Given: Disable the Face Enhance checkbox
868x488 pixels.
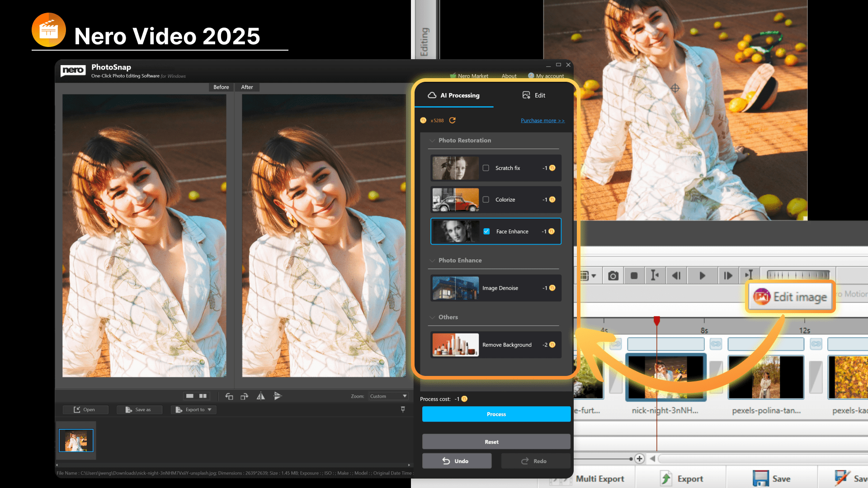Looking at the screenshot, I should click(x=486, y=231).
